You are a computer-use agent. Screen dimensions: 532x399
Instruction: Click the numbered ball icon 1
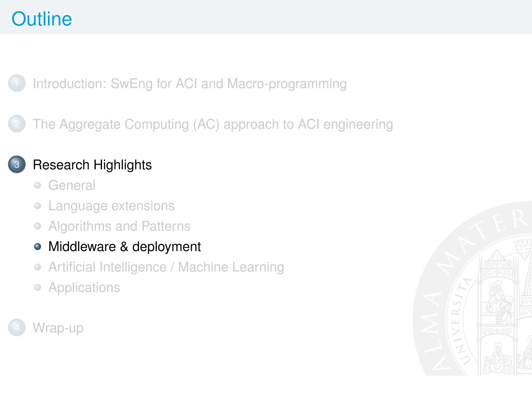pos(17,83)
